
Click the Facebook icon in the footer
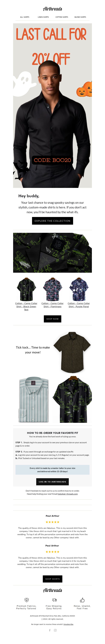tap(50, 630)
